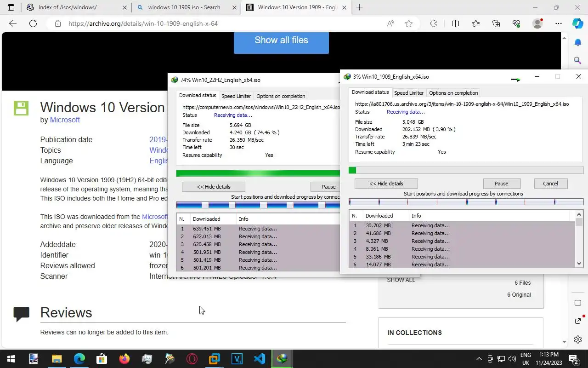Close the 'Index of /isos/windows/' tab
This screenshot has width=588, height=368.
tap(125, 7)
